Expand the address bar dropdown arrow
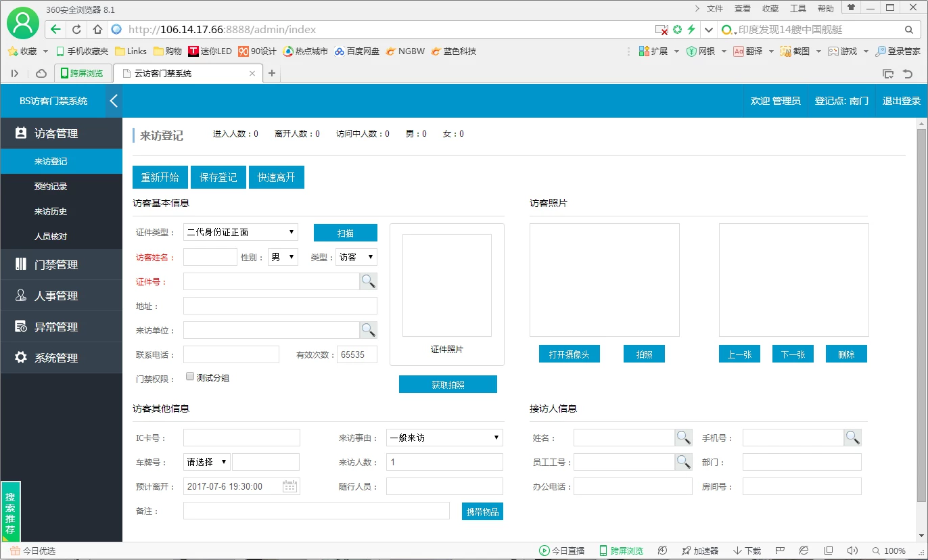The height and width of the screenshot is (560, 928). (708, 30)
